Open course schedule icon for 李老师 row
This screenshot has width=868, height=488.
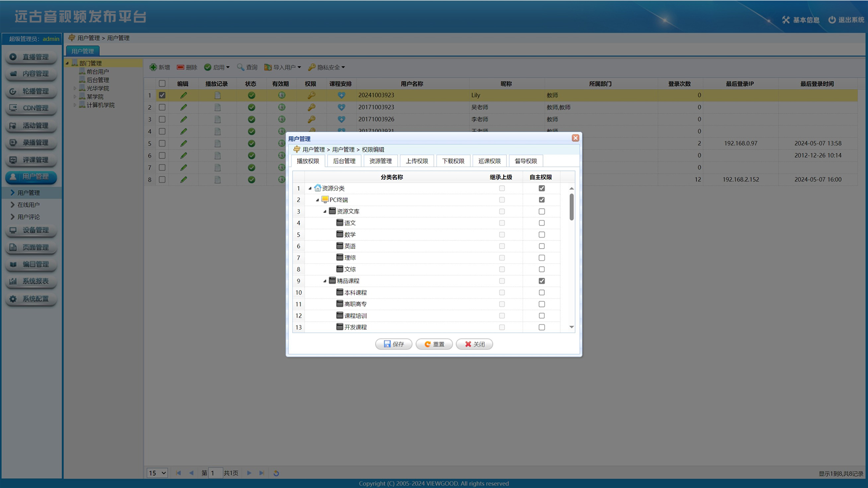coord(341,119)
